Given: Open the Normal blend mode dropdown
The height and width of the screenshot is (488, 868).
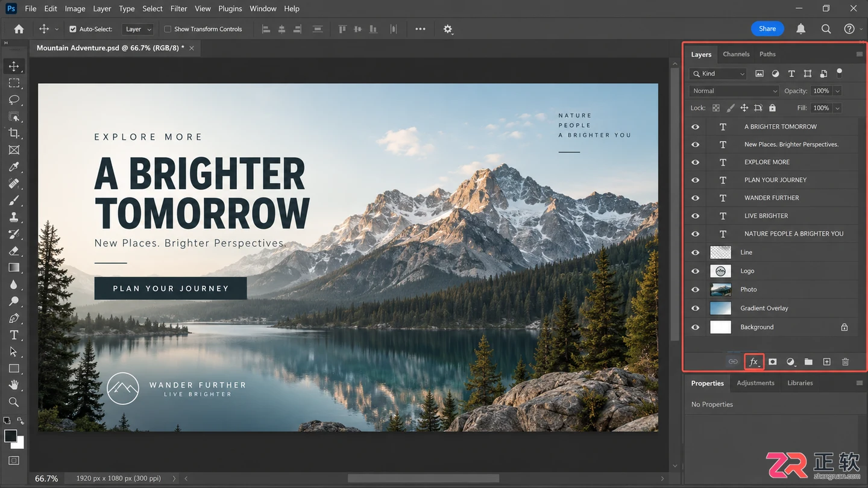Looking at the screenshot, I should pyautogui.click(x=735, y=91).
